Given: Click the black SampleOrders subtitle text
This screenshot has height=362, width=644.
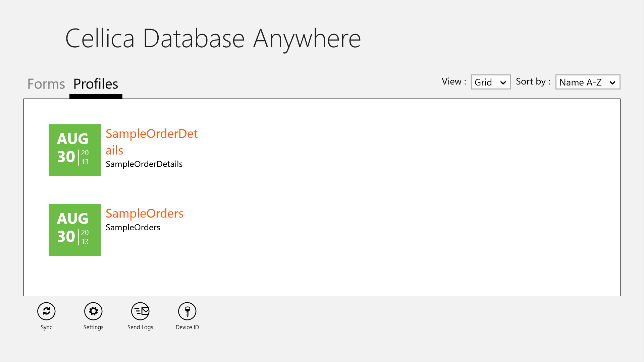Looking at the screenshot, I should point(133,227).
